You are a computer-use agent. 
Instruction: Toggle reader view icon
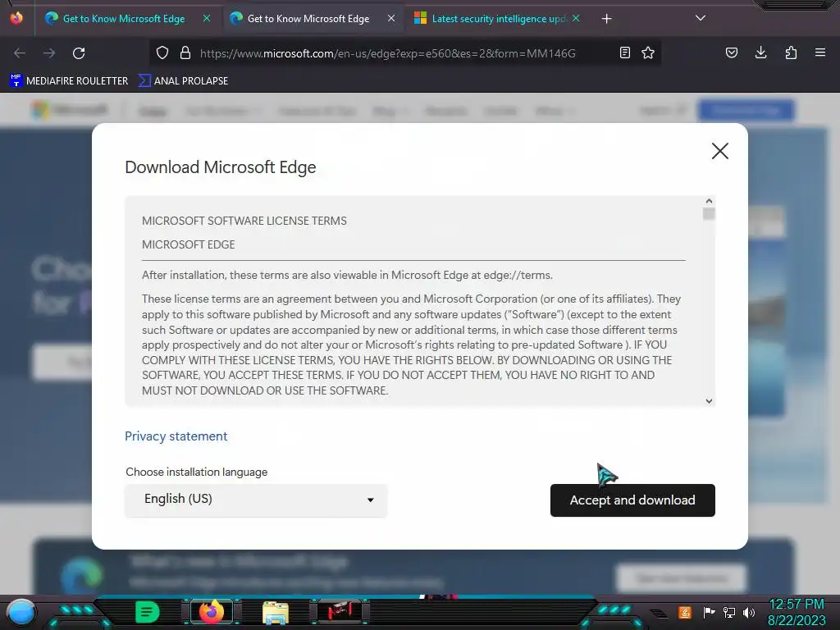[x=624, y=52]
